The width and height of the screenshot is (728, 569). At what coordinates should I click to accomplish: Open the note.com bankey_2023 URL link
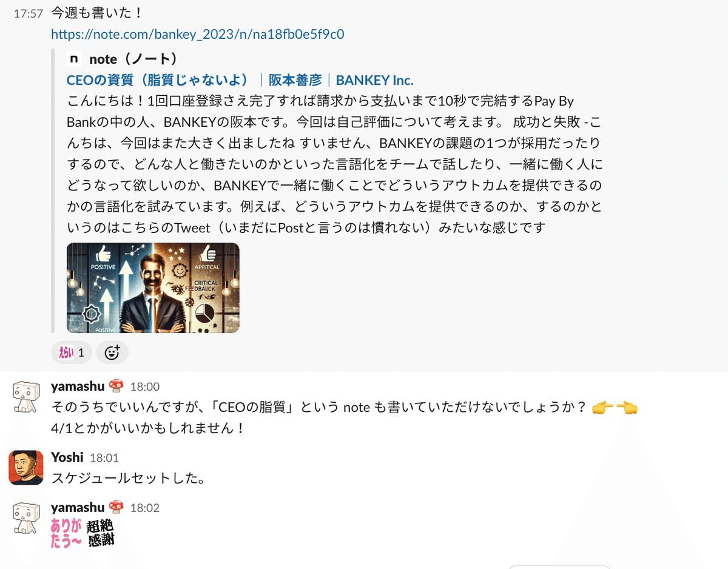(x=198, y=34)
